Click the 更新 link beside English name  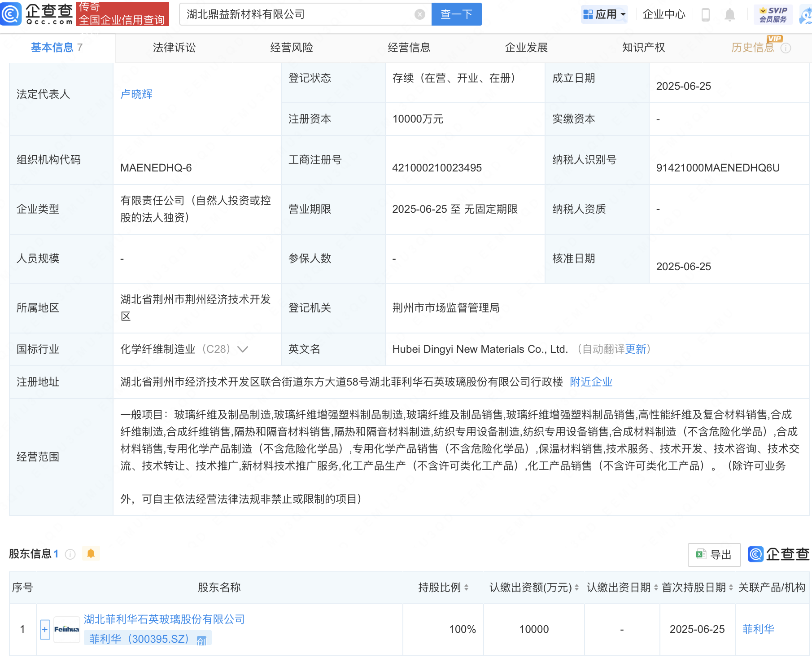tap(636, 349)
